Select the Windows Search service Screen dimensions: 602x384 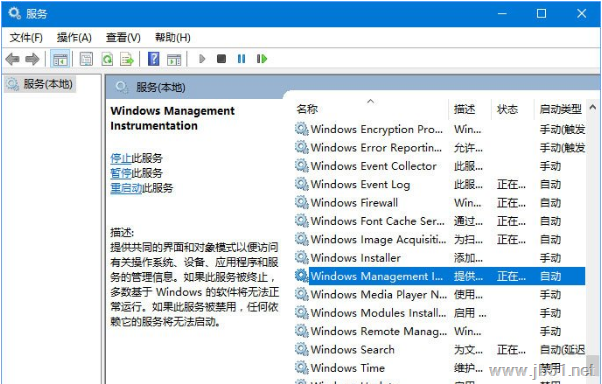(x=440, y=350)
